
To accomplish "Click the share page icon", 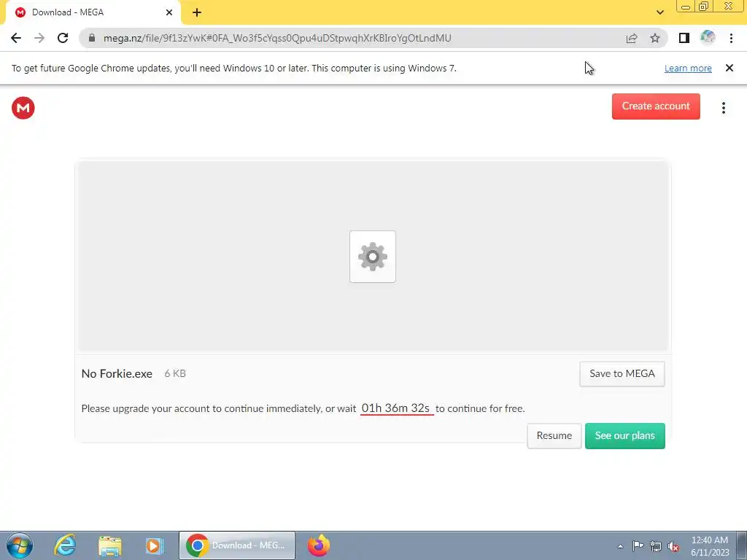I will pyautogui.click(x=632, y=38).
